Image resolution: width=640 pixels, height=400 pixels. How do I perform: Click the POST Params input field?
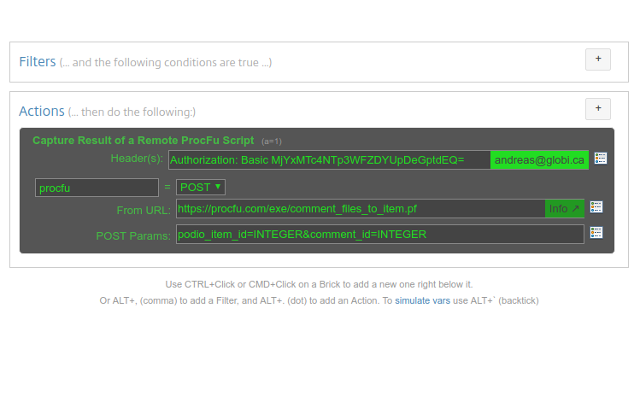pyautogui.click(x=379, y=234)
